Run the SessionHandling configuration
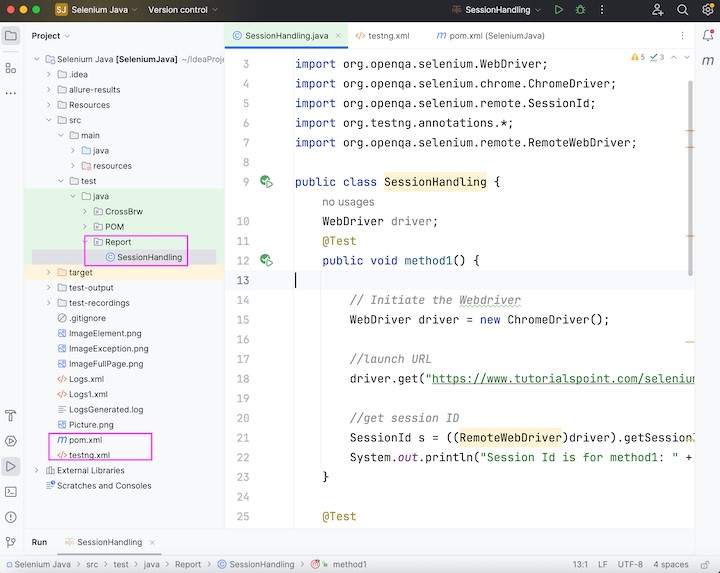 pos(559,10)
